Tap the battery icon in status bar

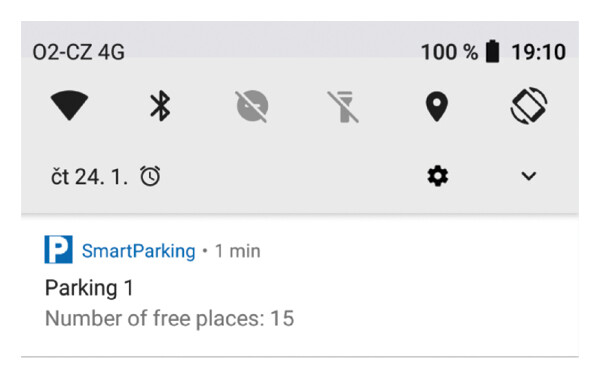click(x=492, y=51)
